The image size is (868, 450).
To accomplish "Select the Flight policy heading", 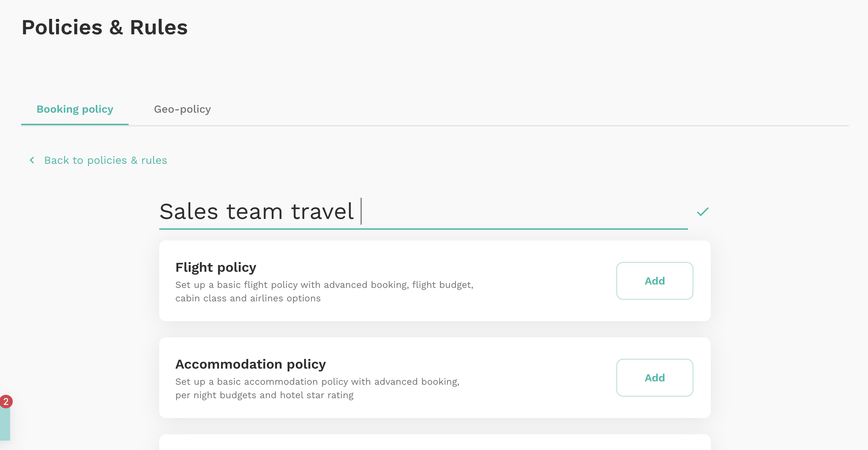I will (x=216, y=267).
